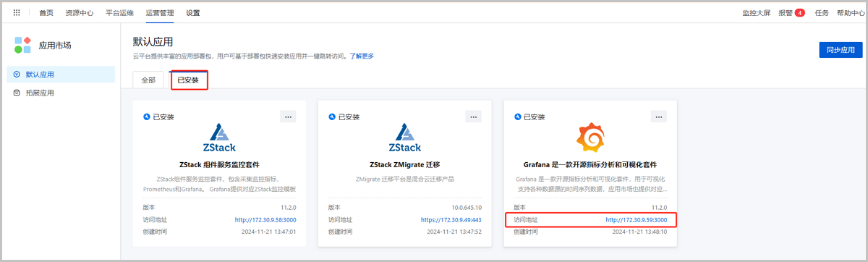Select the 已安装 tab

coord(188,80)
